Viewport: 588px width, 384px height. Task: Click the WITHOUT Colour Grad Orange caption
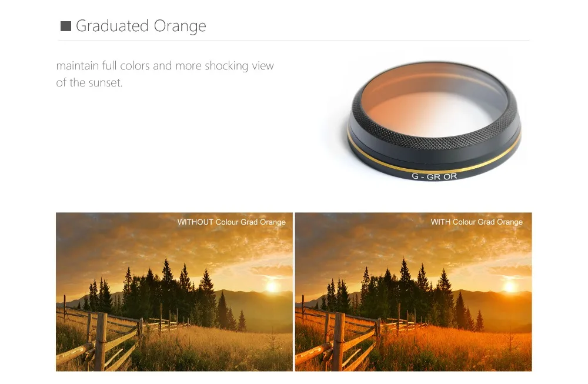tap(231, 222)
